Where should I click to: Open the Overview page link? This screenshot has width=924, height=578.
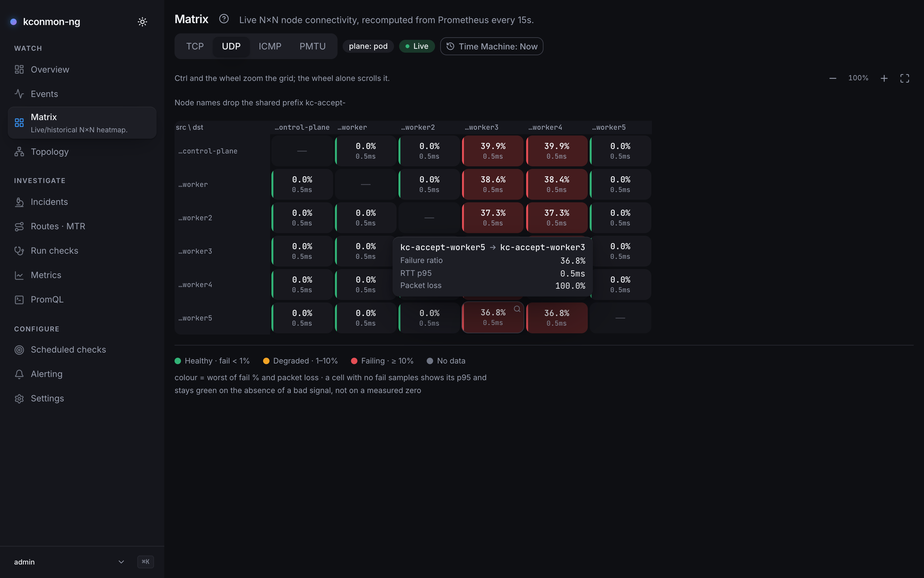tap(82, 70)
